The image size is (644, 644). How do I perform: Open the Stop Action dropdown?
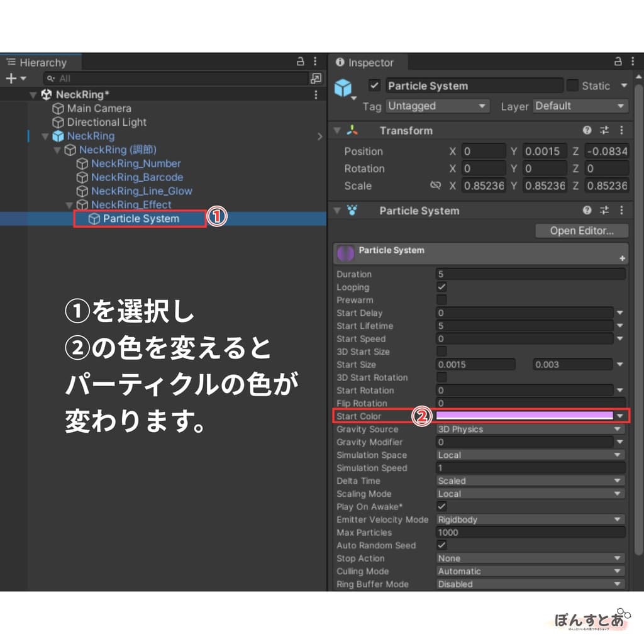click(530, 558)
